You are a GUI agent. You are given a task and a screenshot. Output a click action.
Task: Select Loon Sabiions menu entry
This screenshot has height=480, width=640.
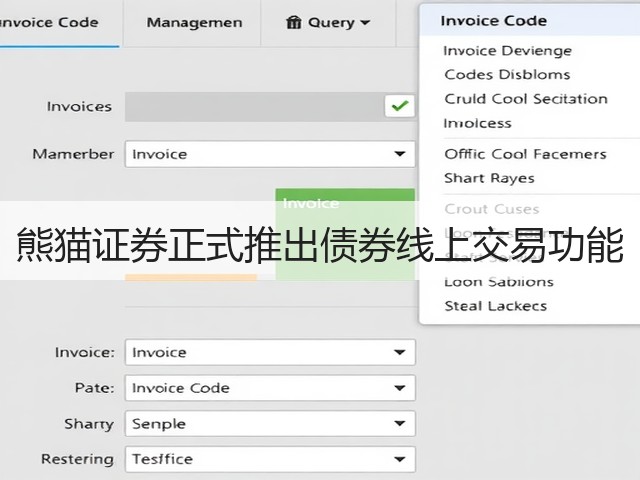tap(499, 282)
